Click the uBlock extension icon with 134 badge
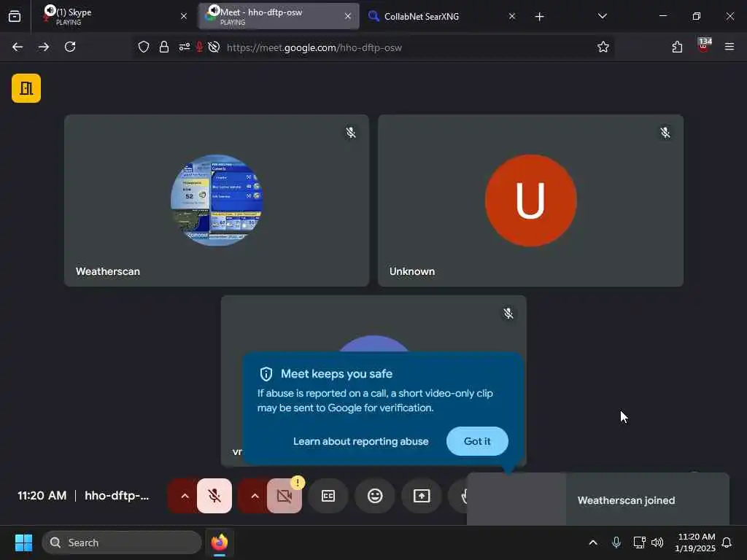 704,46
